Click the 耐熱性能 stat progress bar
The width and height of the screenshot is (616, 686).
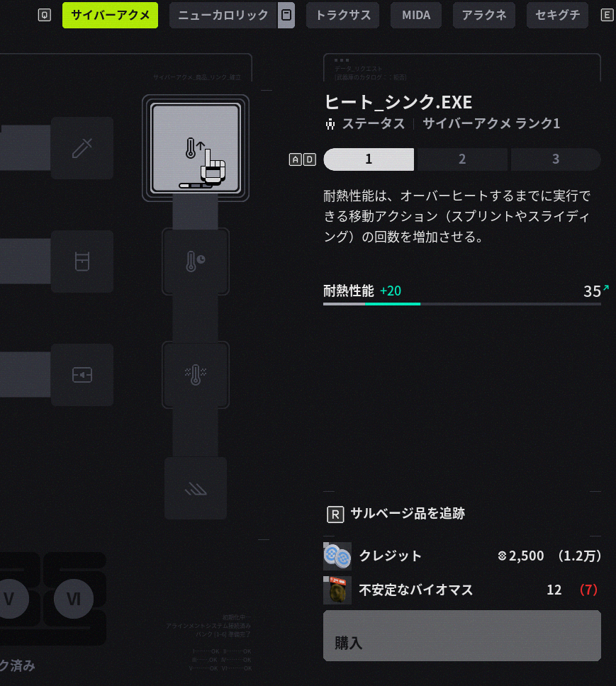(x=462, y=303)
